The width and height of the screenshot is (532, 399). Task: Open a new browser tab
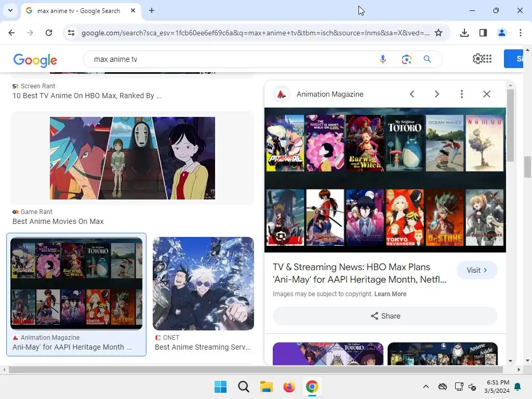(152, 10)
